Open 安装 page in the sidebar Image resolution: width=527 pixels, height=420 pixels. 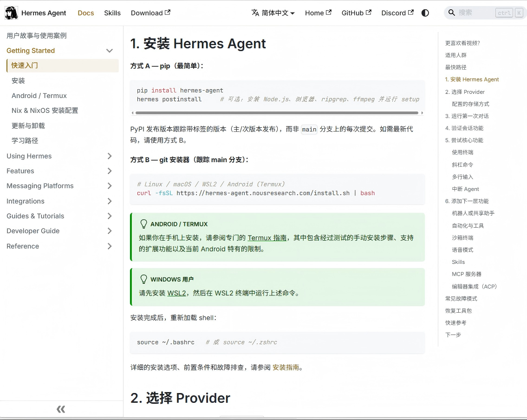point(18,81)
